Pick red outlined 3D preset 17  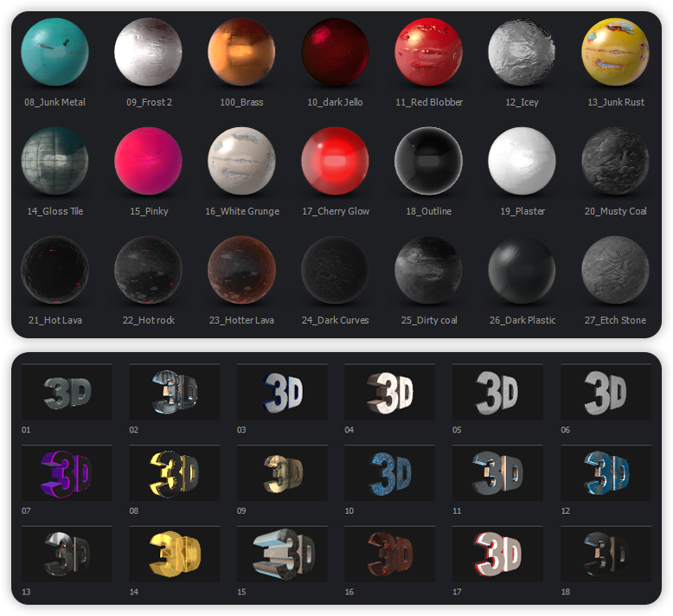tap(497, 555)
